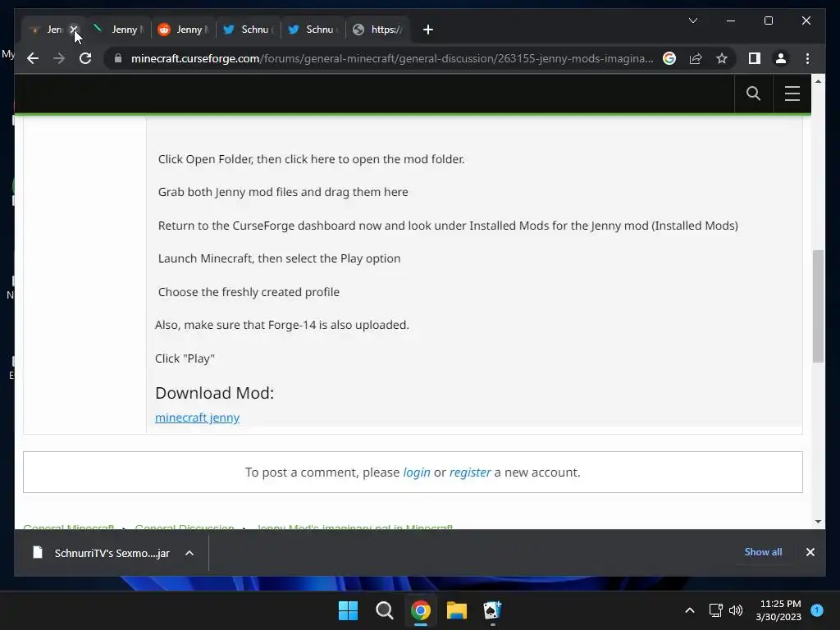The image size is (840, 630).
Task: Close the downloads bar
Action: click(810, 552)
